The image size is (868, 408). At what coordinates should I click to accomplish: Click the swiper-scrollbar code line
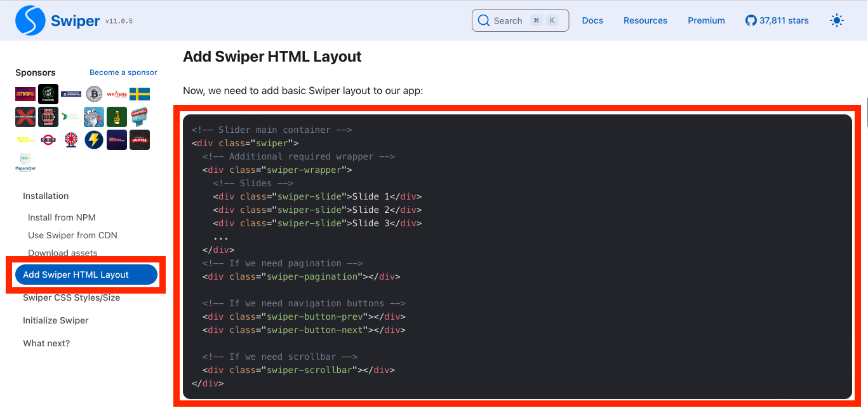(299, 370)
